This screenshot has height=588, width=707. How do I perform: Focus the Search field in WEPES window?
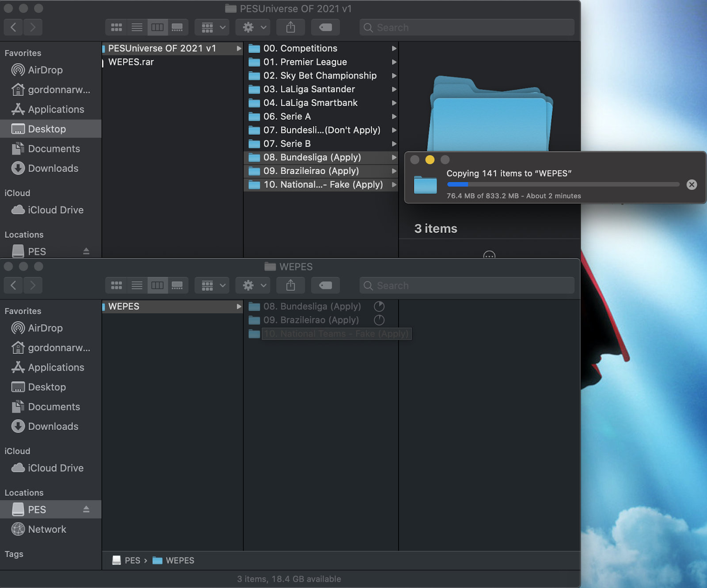pos(467,285)
